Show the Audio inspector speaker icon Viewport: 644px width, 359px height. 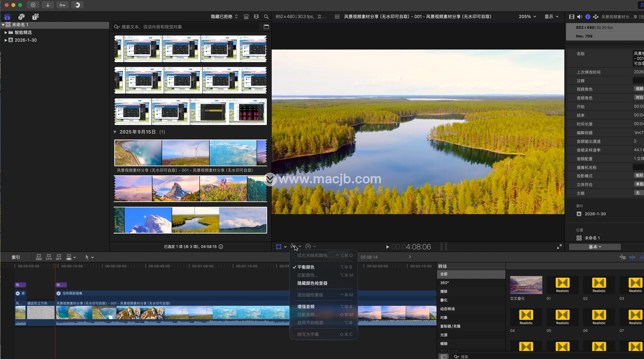pyautogui.click(x=580, y=17)
